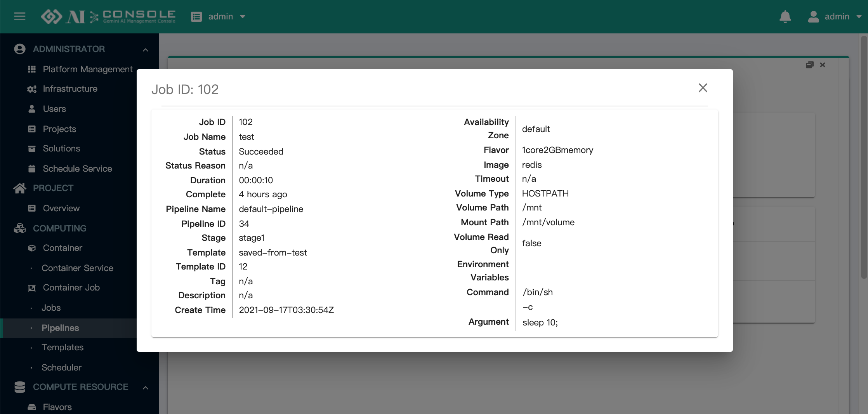Close the Job ID 102 dialog
This screenshot has height=414, width=868.
pyautogui.click(x=703, y=88)
